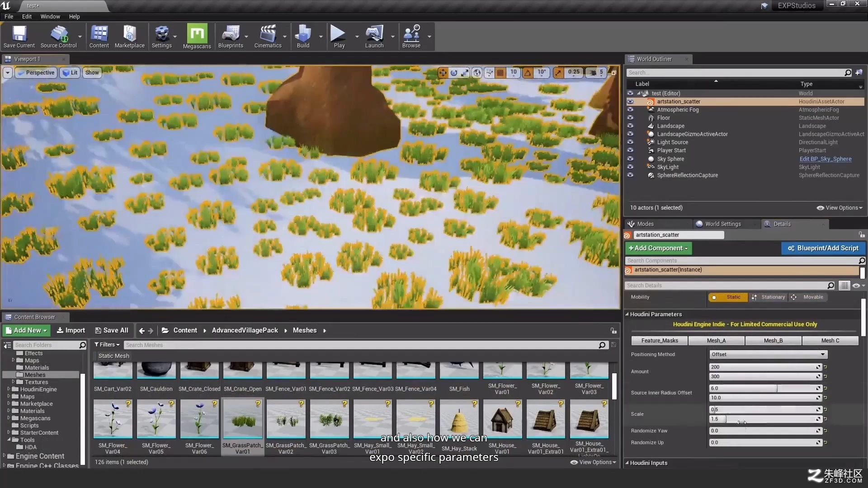Screen dimensions: 868x488
Task: Adjust the Scale 1.5 slider
Action: tap(765, 419)
